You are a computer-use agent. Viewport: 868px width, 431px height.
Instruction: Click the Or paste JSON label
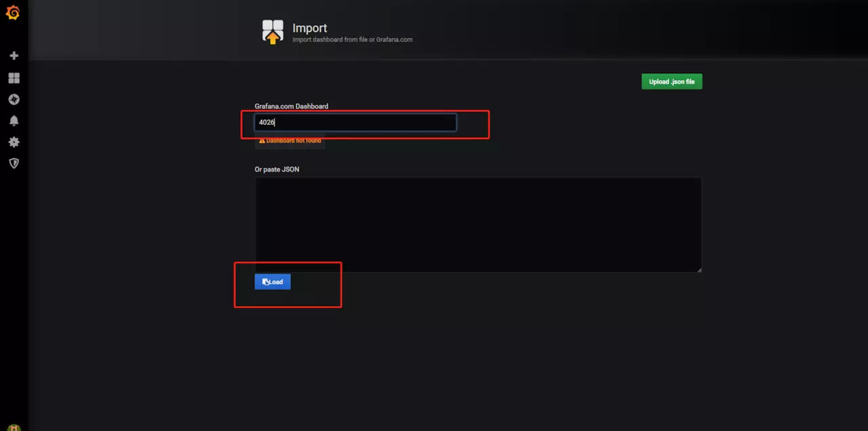click(277, 170)
